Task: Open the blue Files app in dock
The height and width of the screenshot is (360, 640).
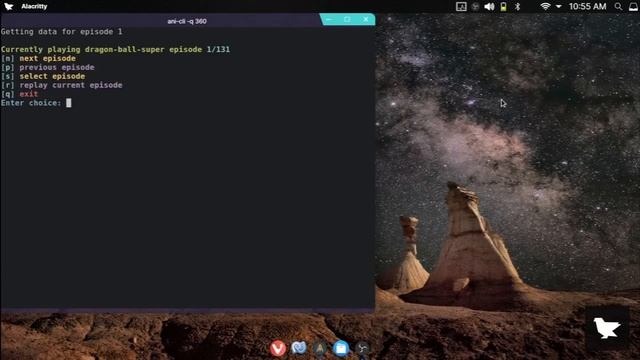Action: tap(341, 348)
